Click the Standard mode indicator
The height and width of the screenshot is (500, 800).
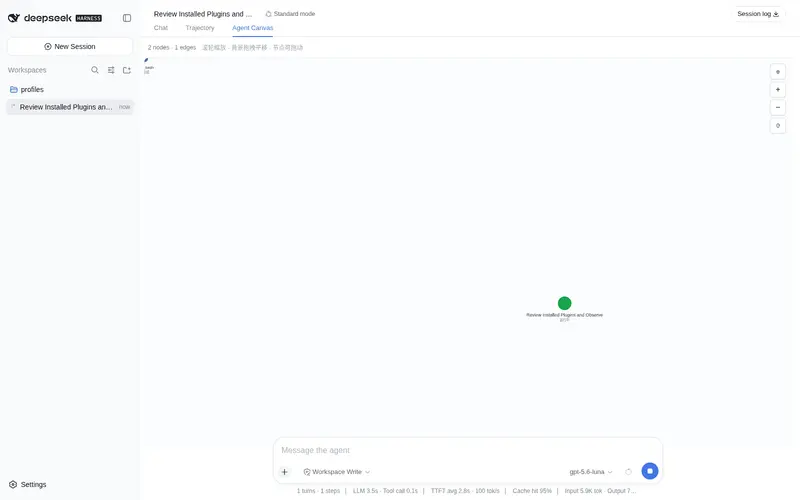(x=290, y=14)
